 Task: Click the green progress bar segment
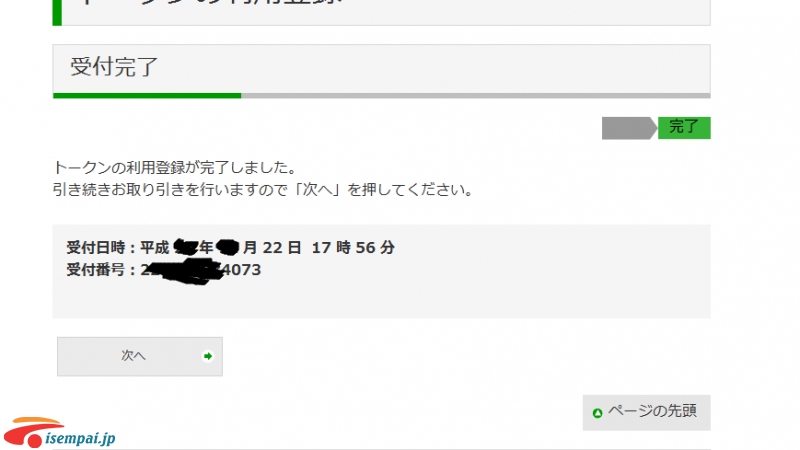[x=147, y=95]
